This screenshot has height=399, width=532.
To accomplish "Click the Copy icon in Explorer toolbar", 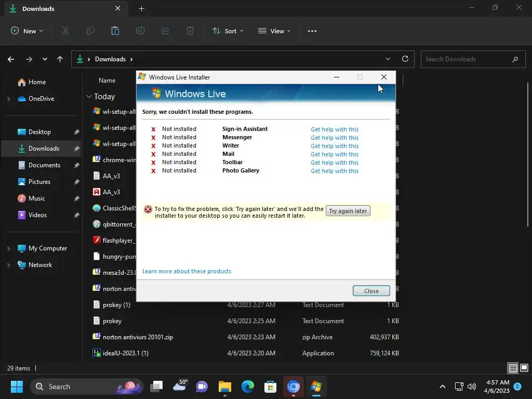I will pos(90,31).
